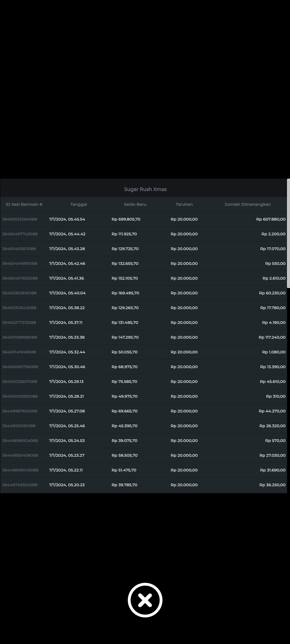
Task: Click the Taruhan column header
Action: coord(184,204)
